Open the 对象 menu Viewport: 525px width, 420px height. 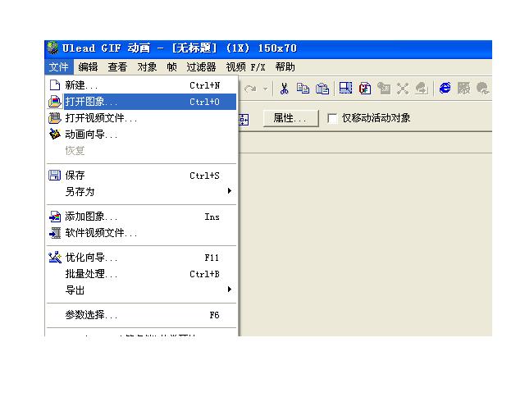(x=147, y=67)
